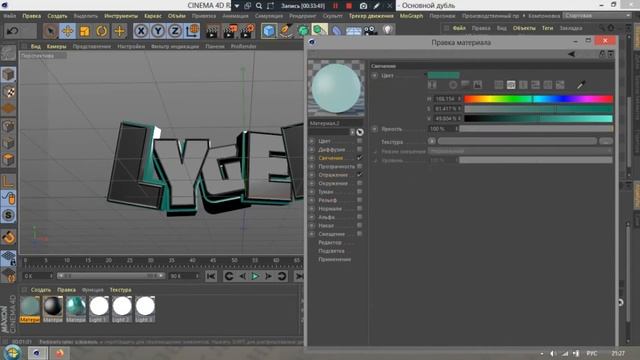Select the black material thumbnail
Viewport: 640px width, 360px height.
53,306
